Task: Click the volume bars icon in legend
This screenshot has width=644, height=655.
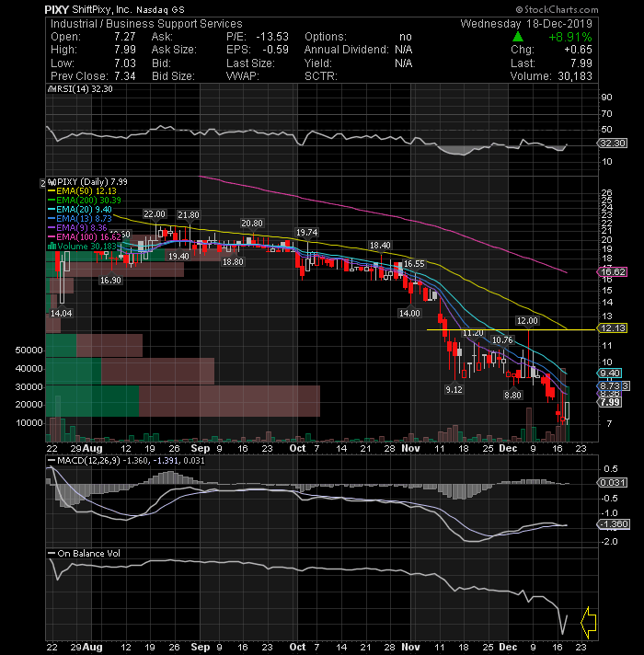Action: 52,246
